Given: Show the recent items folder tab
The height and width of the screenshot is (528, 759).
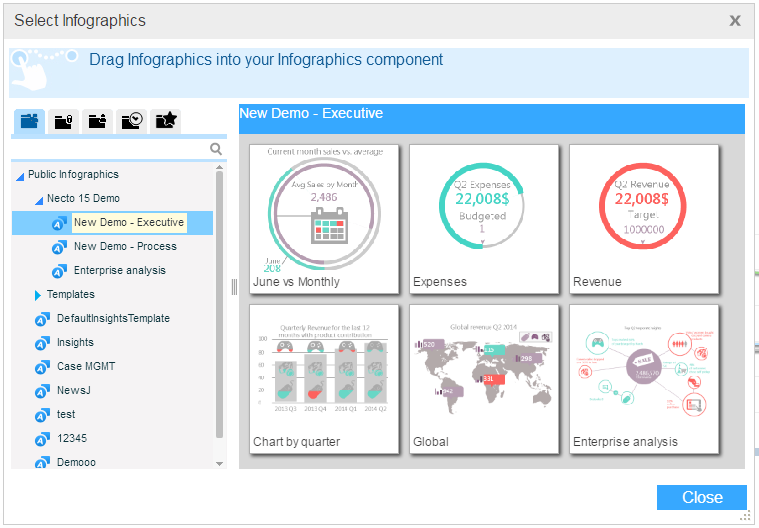Looking at the screenshot, I should 131,121.
